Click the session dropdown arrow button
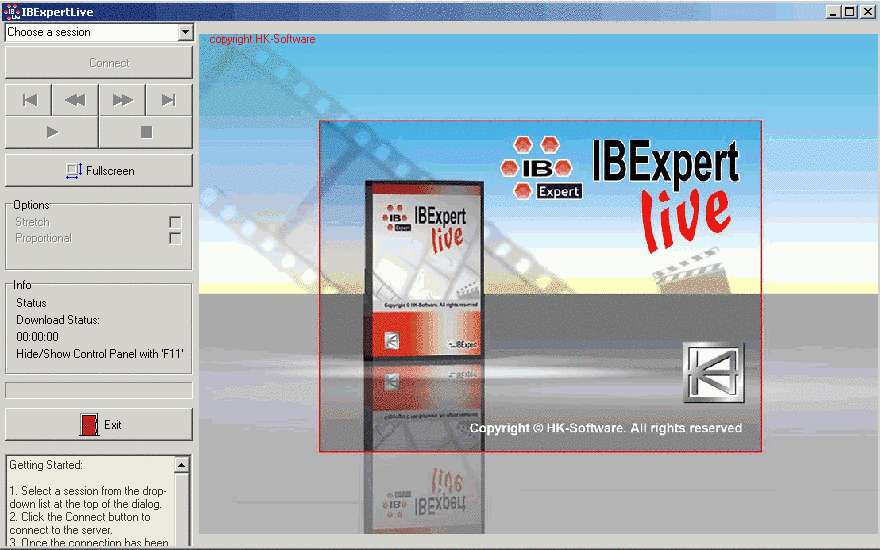Viewport: 880px width, 550px height. click(x=185, y=32)
